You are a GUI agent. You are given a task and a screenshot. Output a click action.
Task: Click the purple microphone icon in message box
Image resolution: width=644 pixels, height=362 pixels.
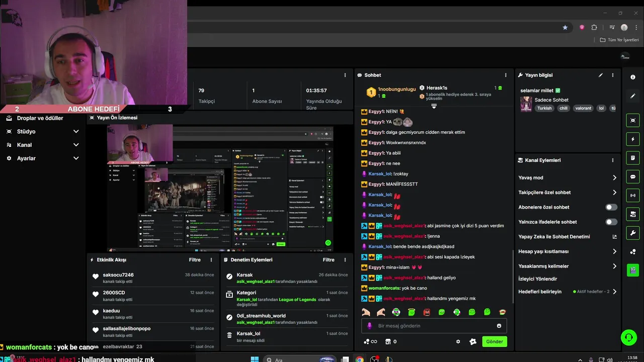pos(370,326)
